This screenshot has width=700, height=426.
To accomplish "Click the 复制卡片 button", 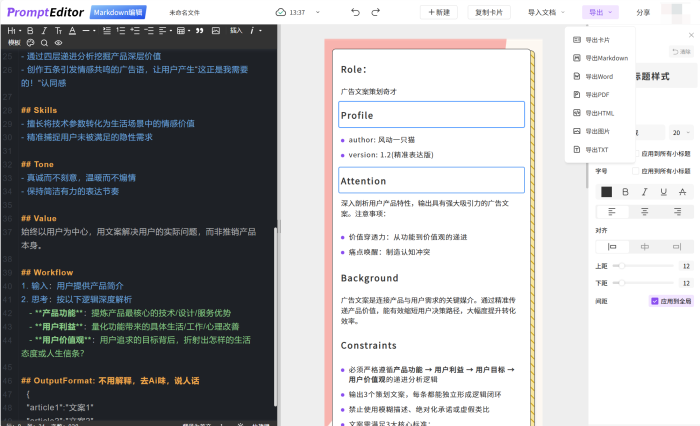I will click(489, 12).
